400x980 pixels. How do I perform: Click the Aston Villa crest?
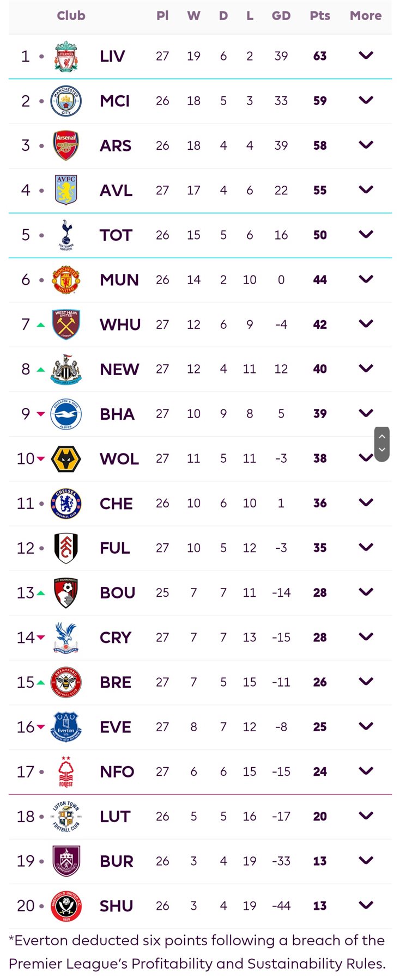click(x=66, y=190)
